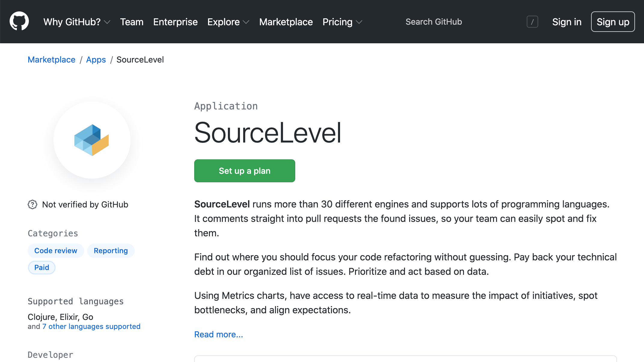This screenshot has width=644, height=362.
Task: Select the Reporting category tag
Action: tap(111, 251)
